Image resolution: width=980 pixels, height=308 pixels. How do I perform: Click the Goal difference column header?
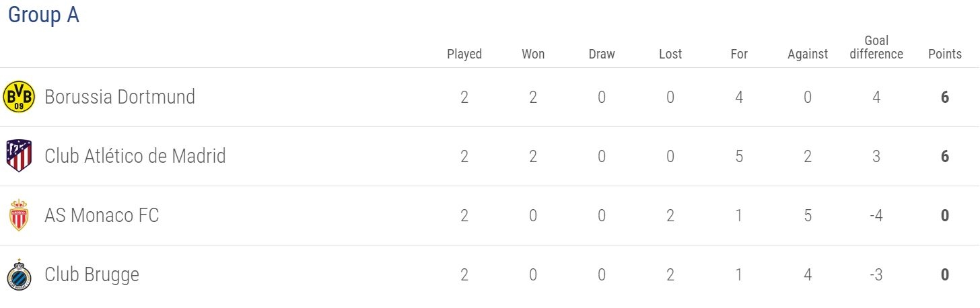[x=876, y=47]
